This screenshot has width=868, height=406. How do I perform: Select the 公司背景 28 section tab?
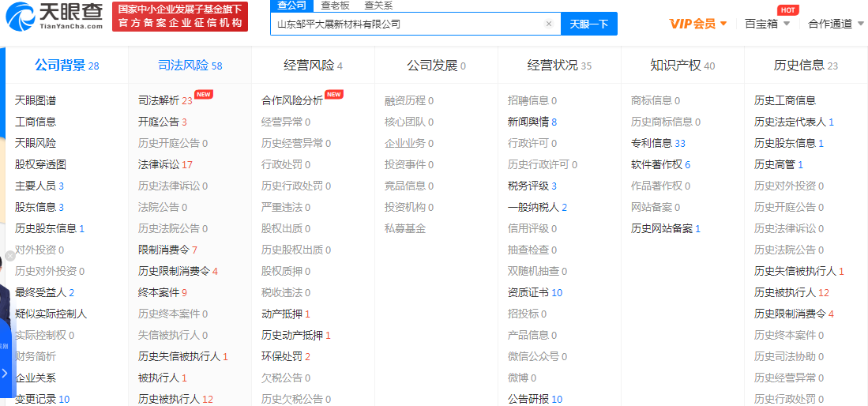[x=67, y=66]
